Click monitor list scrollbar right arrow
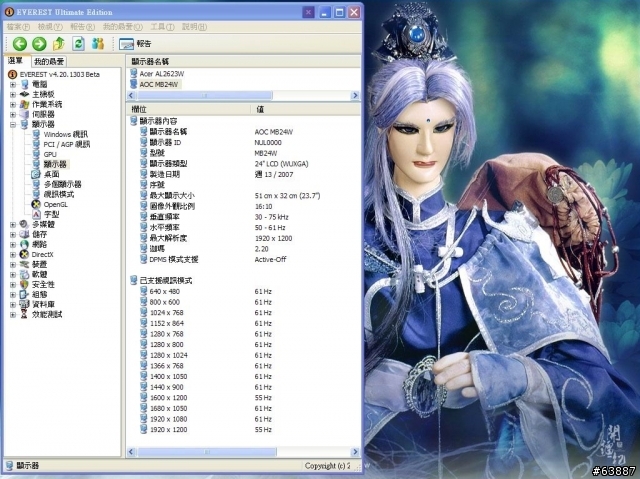The height and width of the screenshot is (479, 640). 355,95
